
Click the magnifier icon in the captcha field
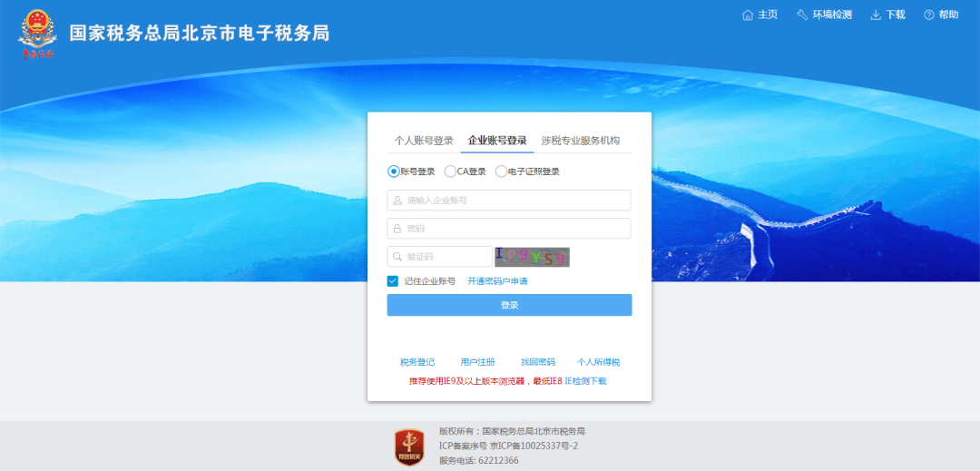(397, 257)
